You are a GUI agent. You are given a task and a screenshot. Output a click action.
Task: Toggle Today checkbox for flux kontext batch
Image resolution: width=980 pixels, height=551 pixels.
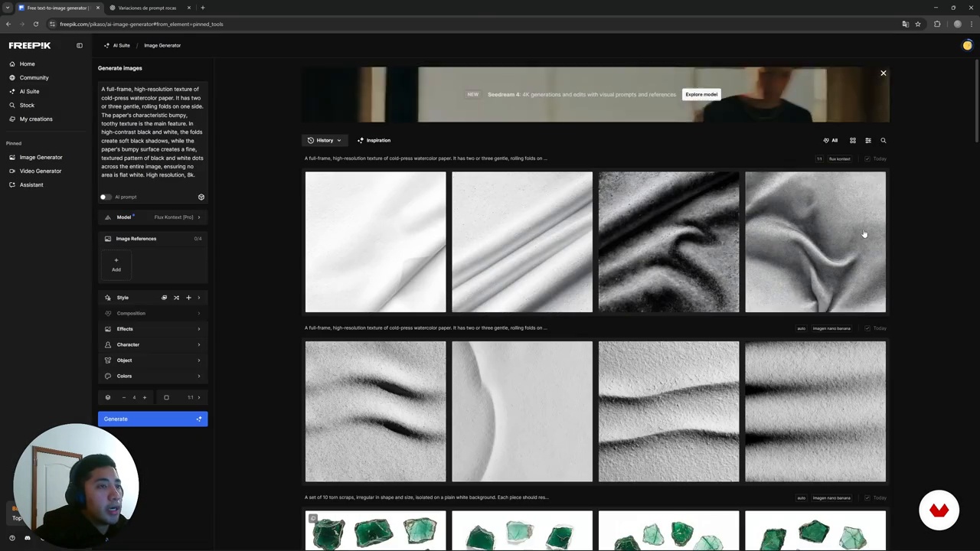[x=867, y=159]
